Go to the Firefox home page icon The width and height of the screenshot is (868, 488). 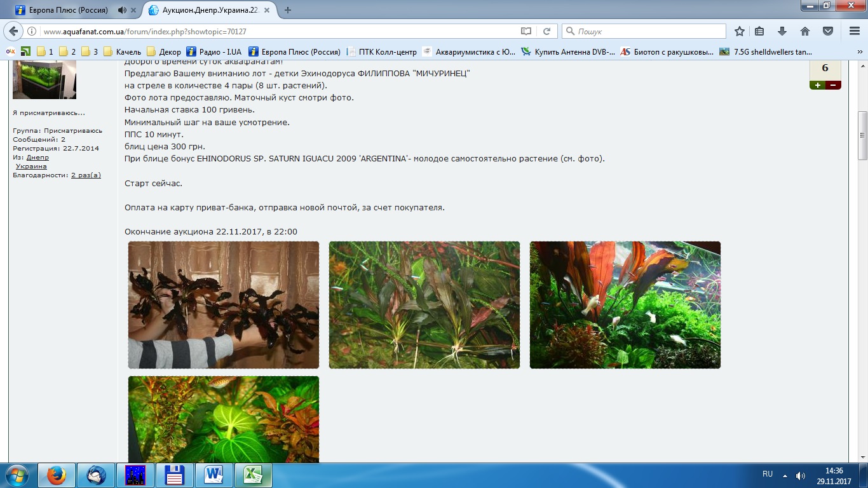coord(805,31)
